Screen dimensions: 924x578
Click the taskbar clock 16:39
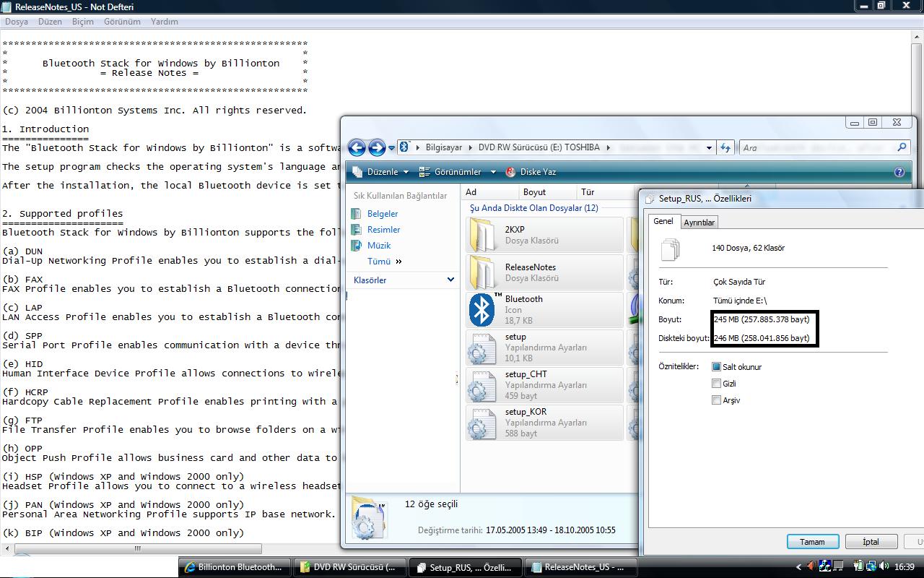[904, 567]
